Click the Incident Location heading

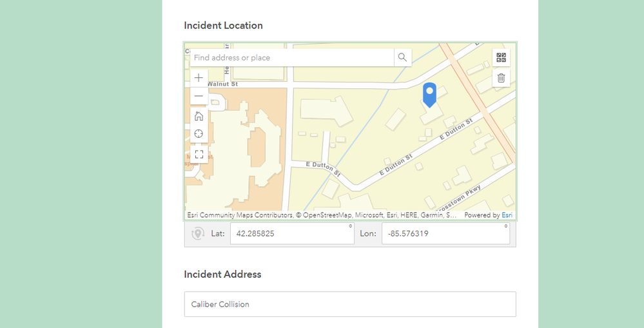[223, 26]
